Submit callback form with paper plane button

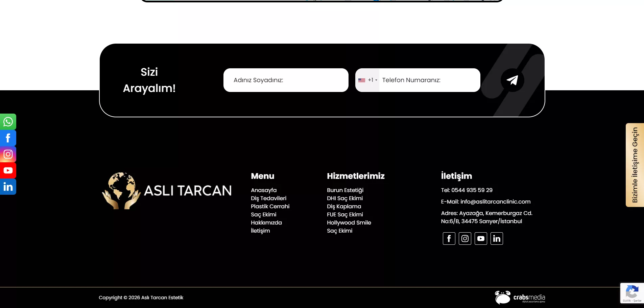(x=512, y=80)
